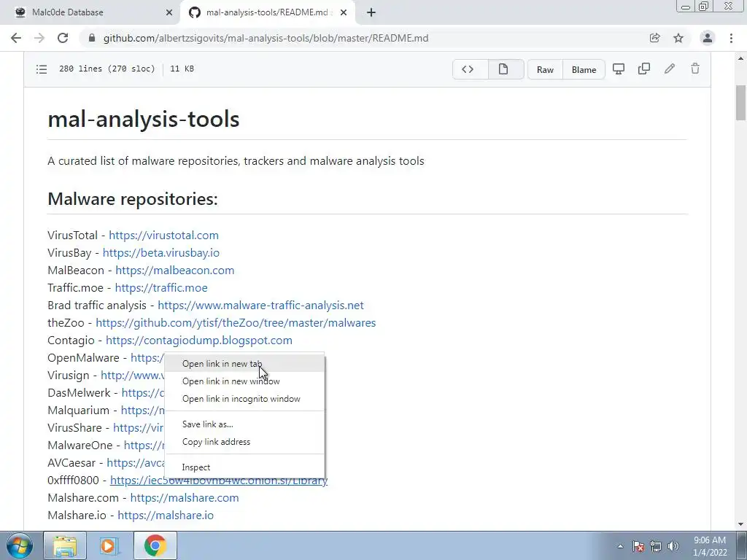Open the malshare.io link

point(166,516)
